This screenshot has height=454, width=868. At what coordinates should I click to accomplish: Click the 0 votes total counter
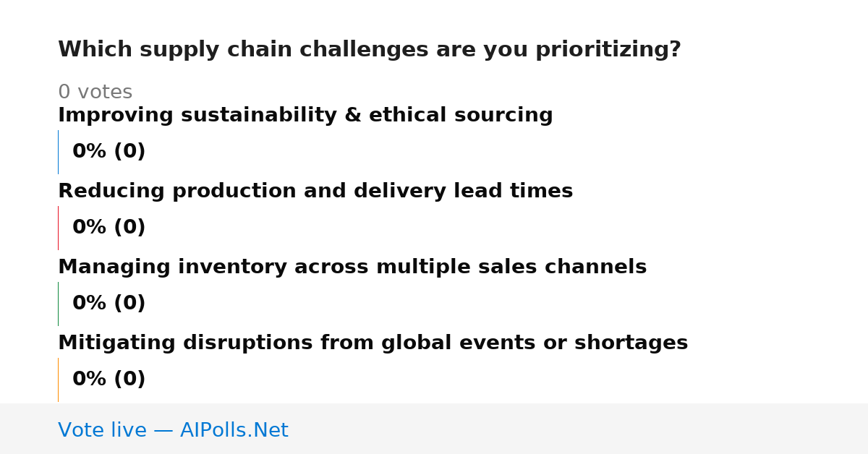coord(95,93)
